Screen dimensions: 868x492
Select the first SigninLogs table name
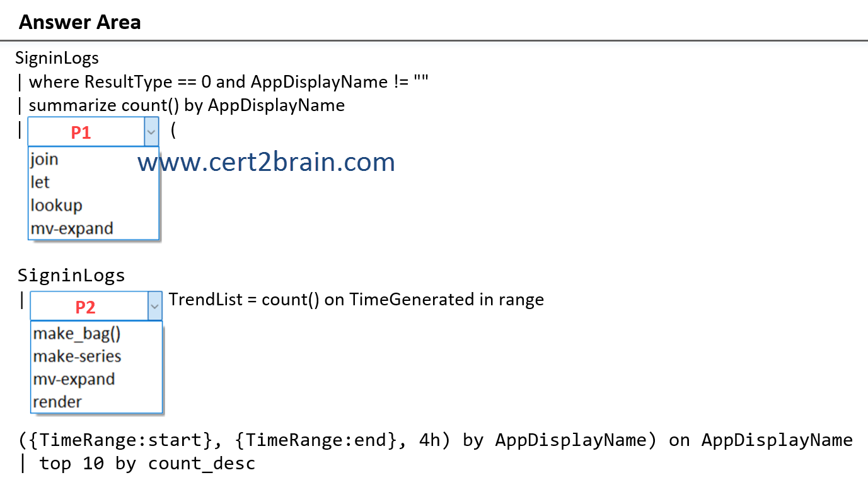57,57
